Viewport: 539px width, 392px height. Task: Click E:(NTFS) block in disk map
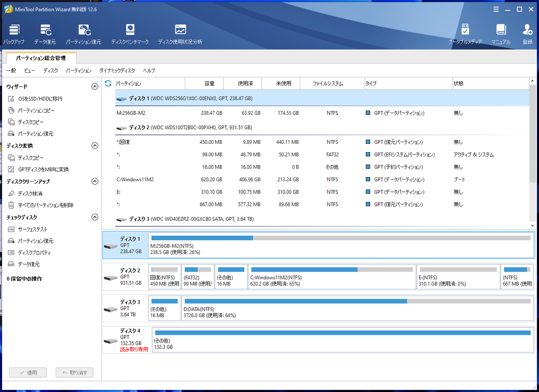tap(458, 277)
